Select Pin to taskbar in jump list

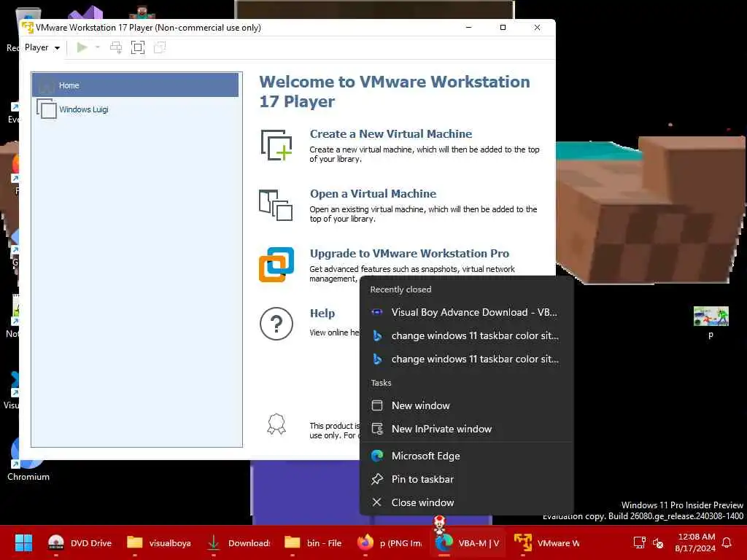(466, 480)
